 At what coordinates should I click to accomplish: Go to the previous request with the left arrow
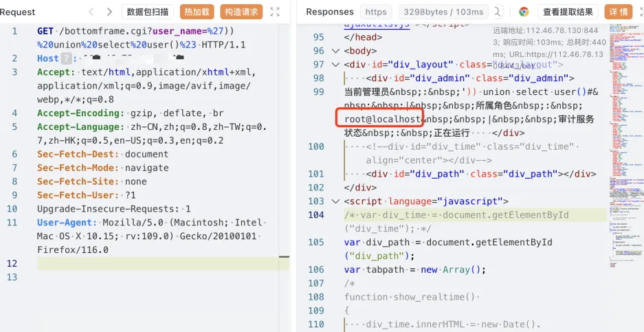coord(91,12)
